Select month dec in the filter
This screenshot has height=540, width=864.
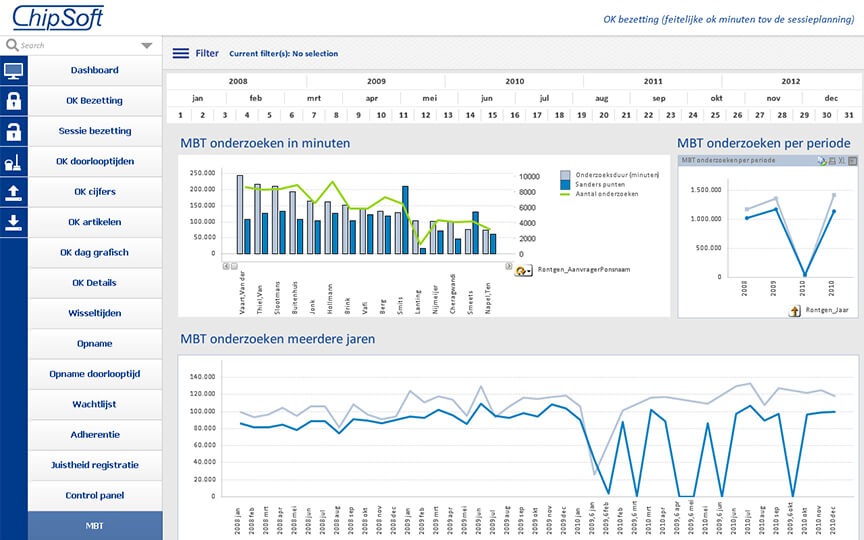831,98
